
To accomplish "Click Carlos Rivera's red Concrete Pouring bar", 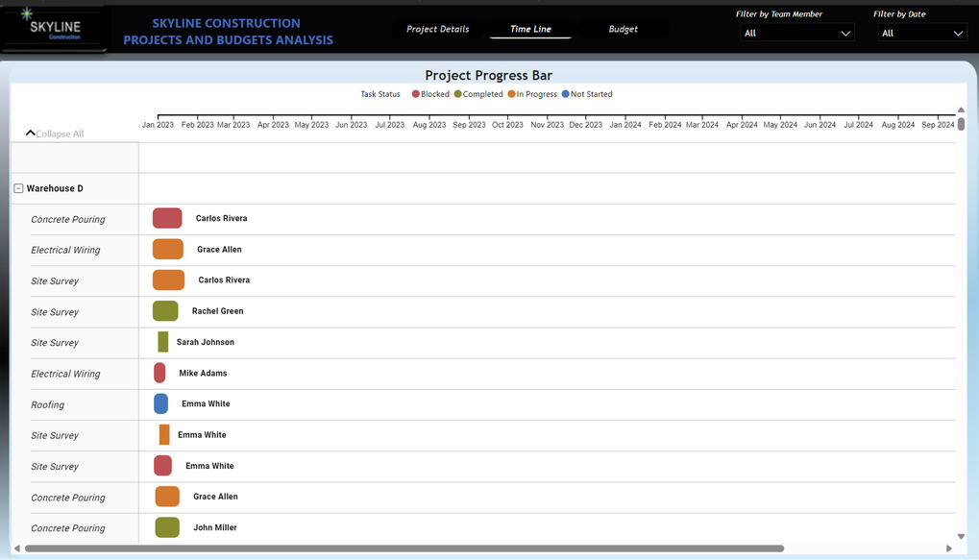I will pyautogui.click(x=167, y=218).
